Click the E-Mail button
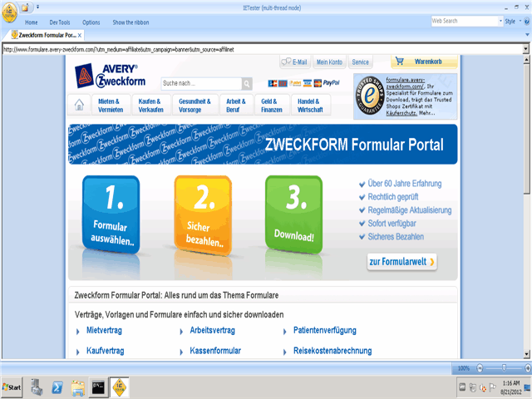This screenshot has width=532, height=399. pyautogui.click(x=294, y=62)
